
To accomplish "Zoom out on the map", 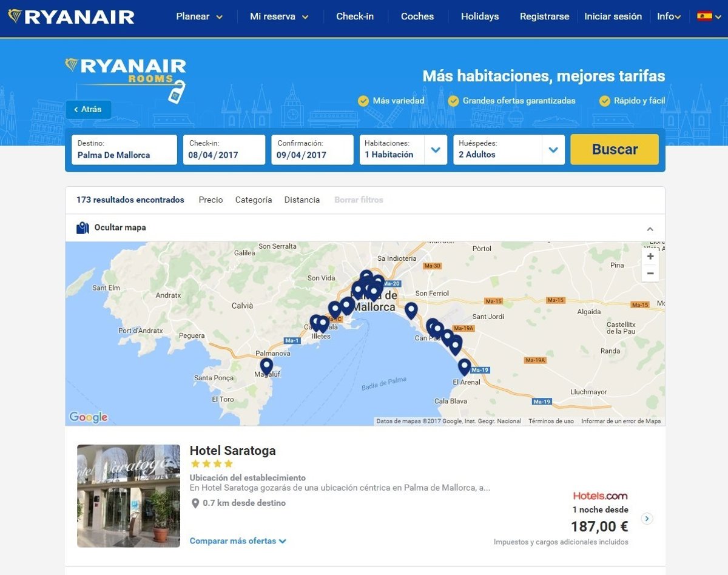I will pos(650,274).
